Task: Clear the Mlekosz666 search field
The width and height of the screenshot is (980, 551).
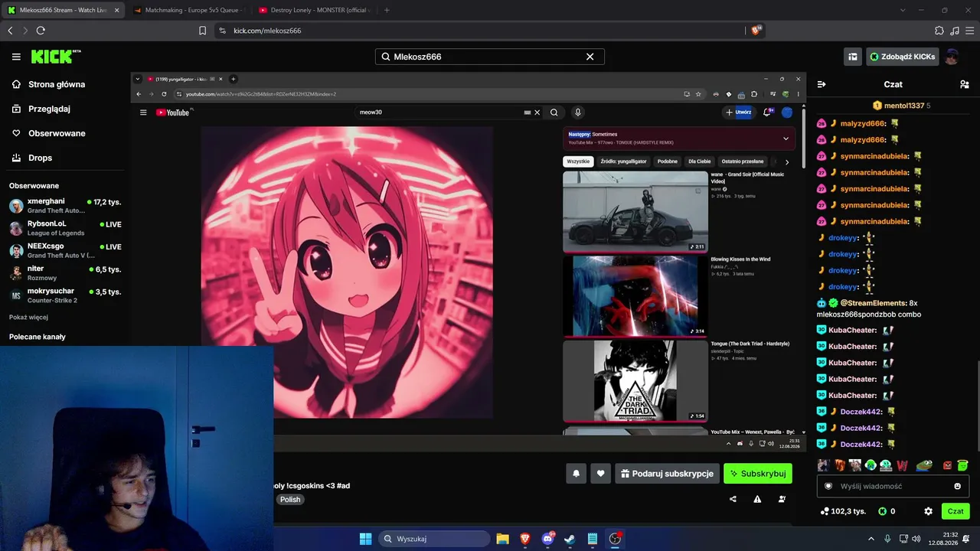Action: [x=590, y=57]
